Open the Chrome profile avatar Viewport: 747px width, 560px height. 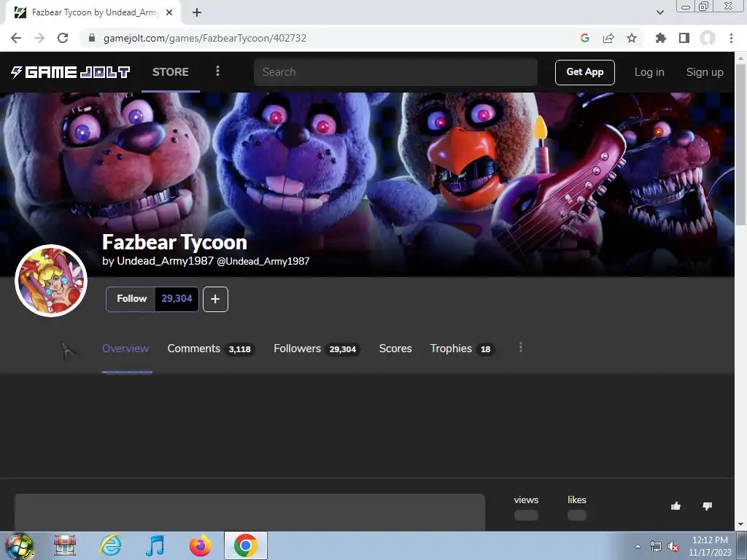[708, 38]
